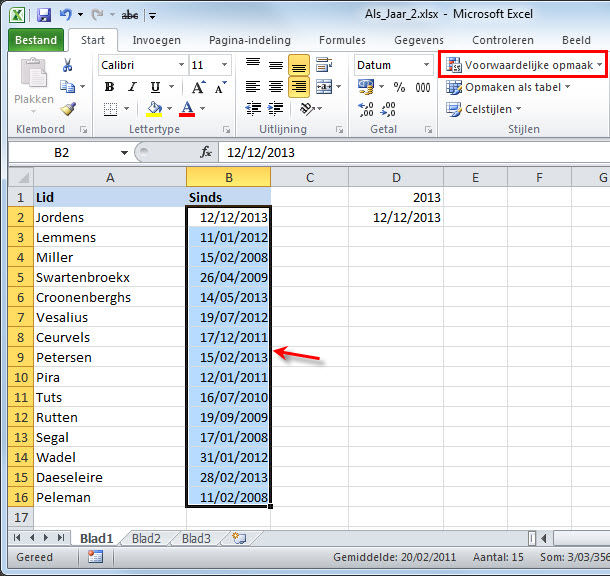Apply thousands separator 000 format
The image size is (610, 576).
[422, 87]
